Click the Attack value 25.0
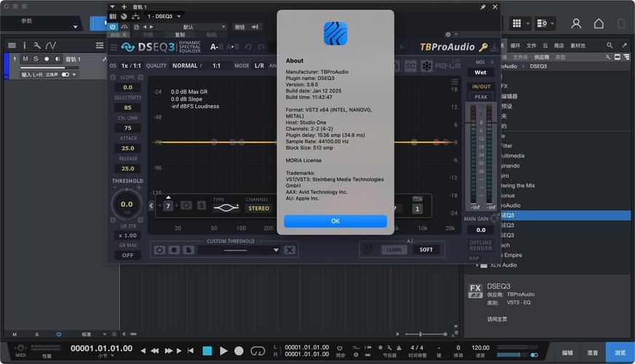Screen dimensions: 635x364 (x=127, y=149)
